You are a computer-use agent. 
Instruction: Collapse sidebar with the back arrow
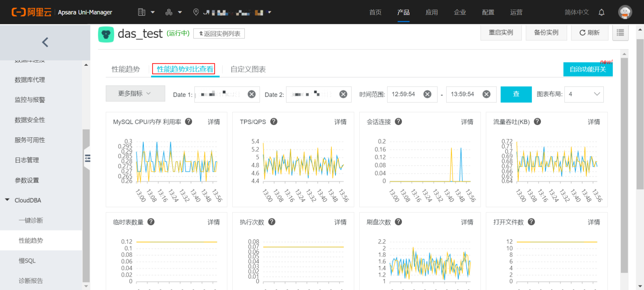(x=45, y=42)
